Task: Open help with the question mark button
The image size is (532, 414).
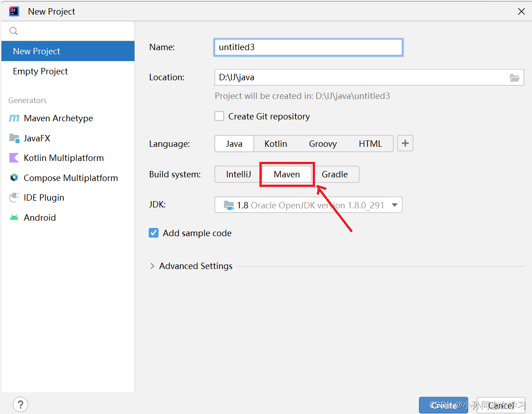Action: pos(21,404)
